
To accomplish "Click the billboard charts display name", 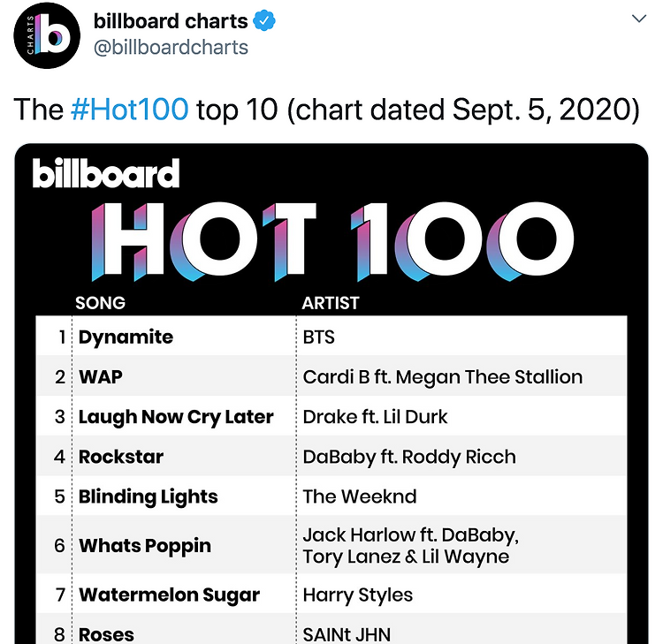I will 171,21.
